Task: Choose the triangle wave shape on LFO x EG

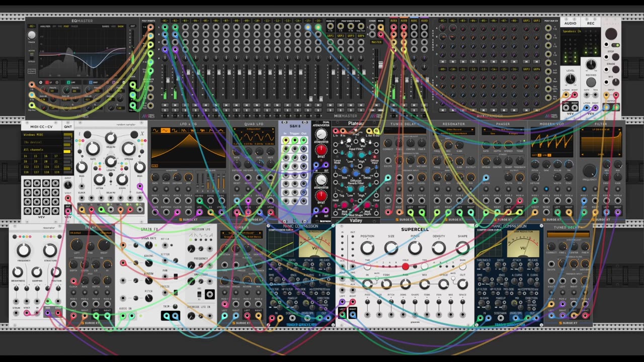Action: pos(166,131)
